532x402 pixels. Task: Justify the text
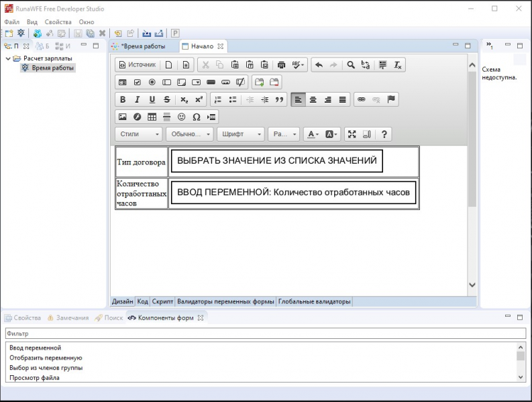coord(342,99)
